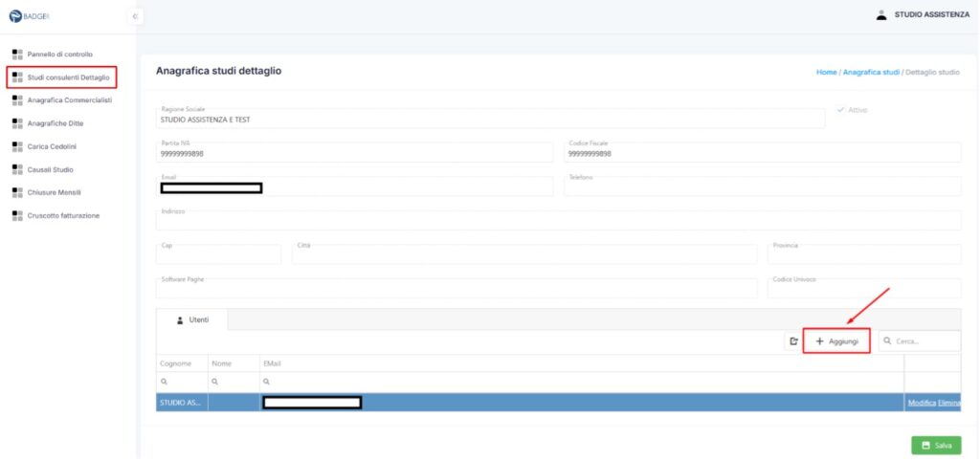This screenshot has width=980, height=461.
Task: Select the Utenti tab
Action: coord(192,320)
